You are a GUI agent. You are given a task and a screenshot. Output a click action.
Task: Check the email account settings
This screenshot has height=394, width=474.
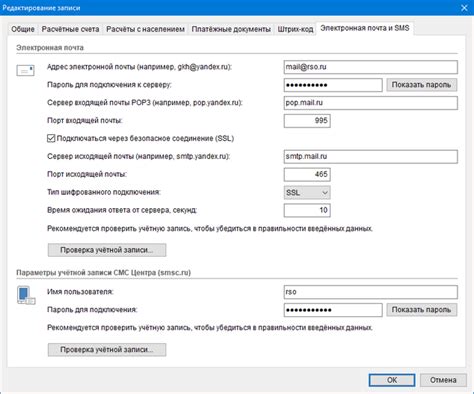[107, 250]
